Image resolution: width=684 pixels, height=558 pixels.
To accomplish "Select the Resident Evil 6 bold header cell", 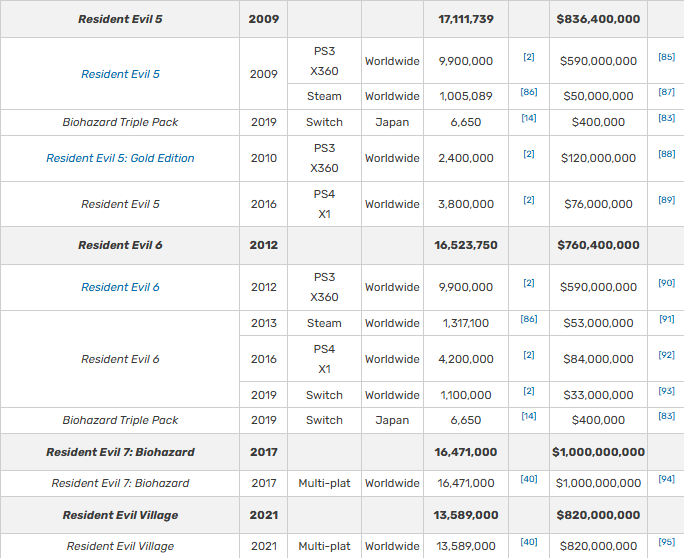I will (120, 245).
